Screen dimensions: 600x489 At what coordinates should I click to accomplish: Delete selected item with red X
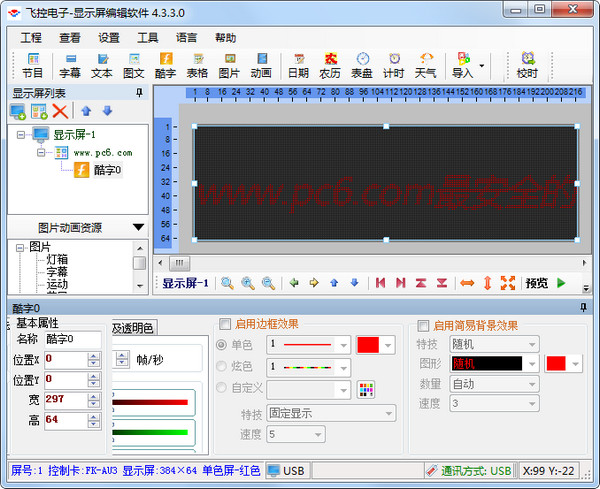[x=60, y=111]
